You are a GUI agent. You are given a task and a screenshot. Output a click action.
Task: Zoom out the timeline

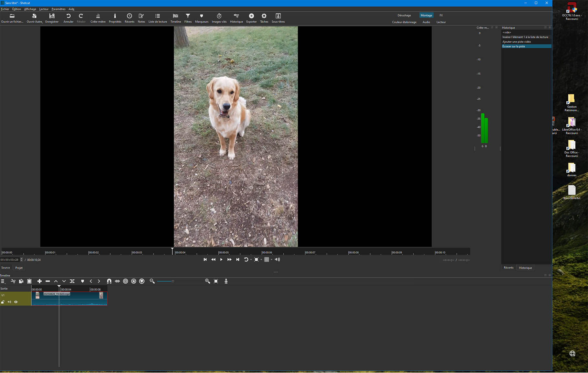[152, 281]
